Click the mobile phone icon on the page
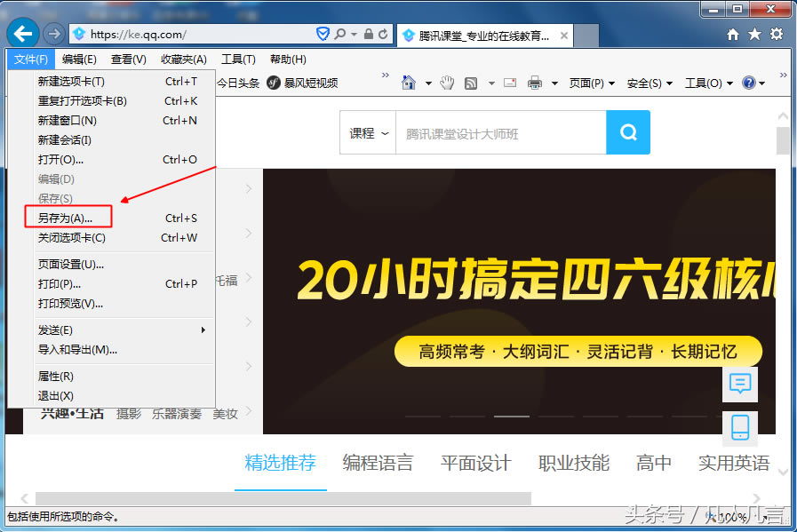This screenshot has width=797, height=532. [x=740, y=428]
